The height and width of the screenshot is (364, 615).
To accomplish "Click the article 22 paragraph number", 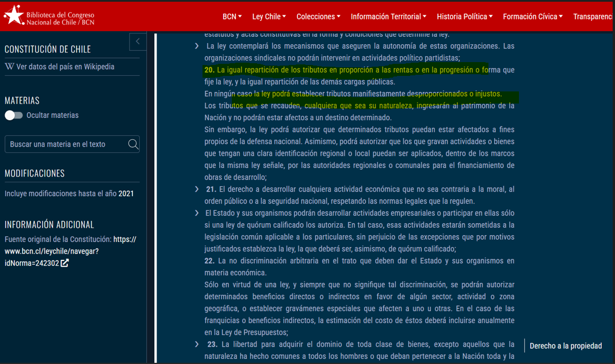I will click(209, 261).
